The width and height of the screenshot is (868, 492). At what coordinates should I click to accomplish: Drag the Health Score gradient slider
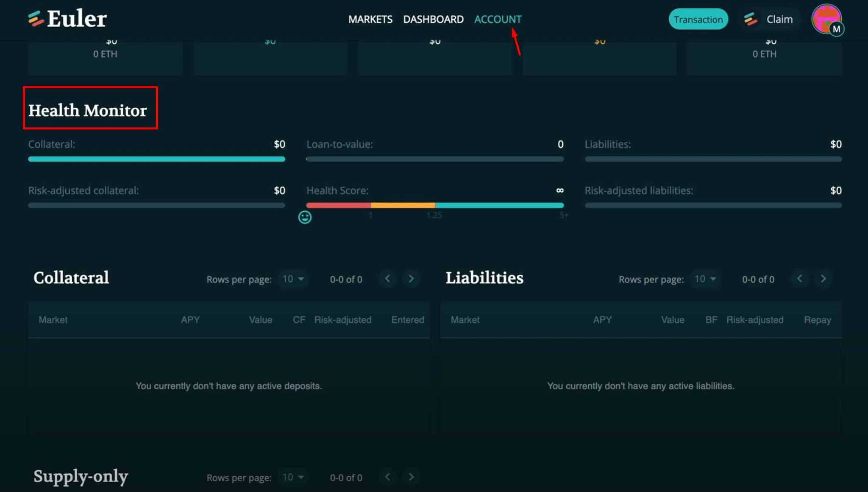point(305,217)
